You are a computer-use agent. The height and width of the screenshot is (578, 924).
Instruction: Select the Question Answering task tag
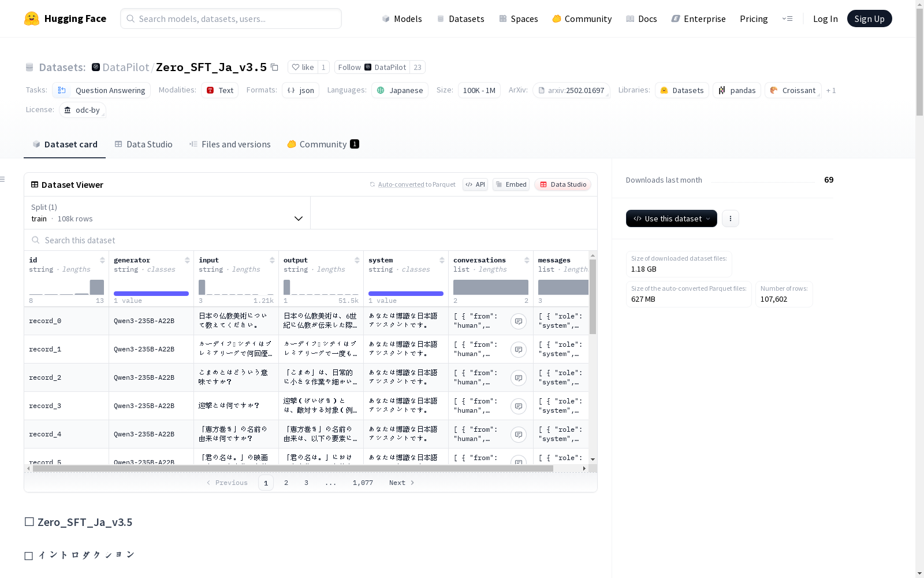click(102, 90)
